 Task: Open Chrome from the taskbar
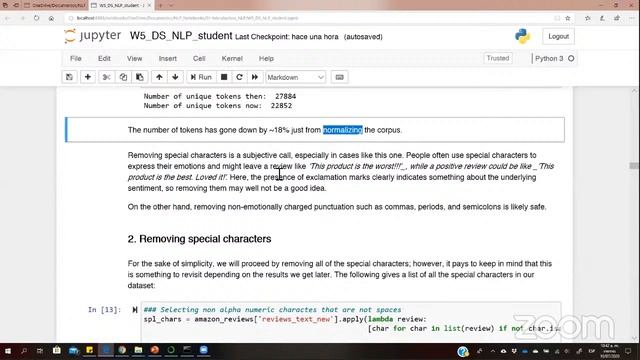tap(122, 350)
